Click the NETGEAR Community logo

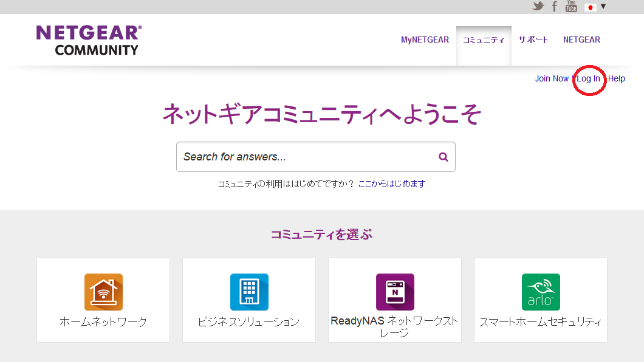89,40
